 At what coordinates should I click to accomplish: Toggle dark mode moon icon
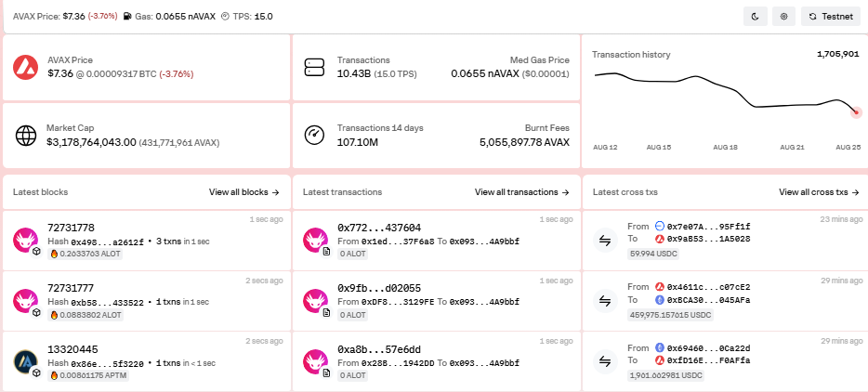click(x=755, y=17)
